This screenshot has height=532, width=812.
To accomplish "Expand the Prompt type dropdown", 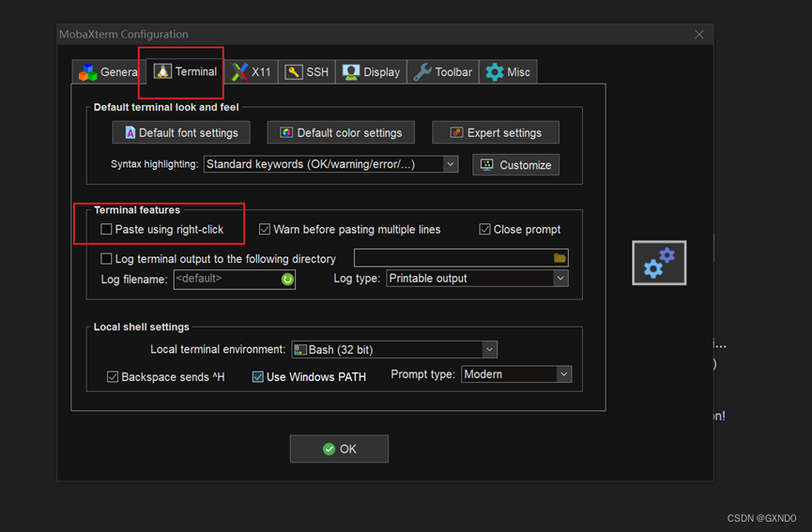I will pos(564,374).
